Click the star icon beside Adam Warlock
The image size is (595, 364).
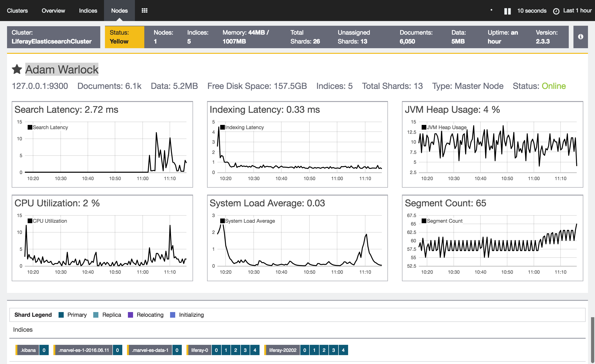[x=17, y=69]
